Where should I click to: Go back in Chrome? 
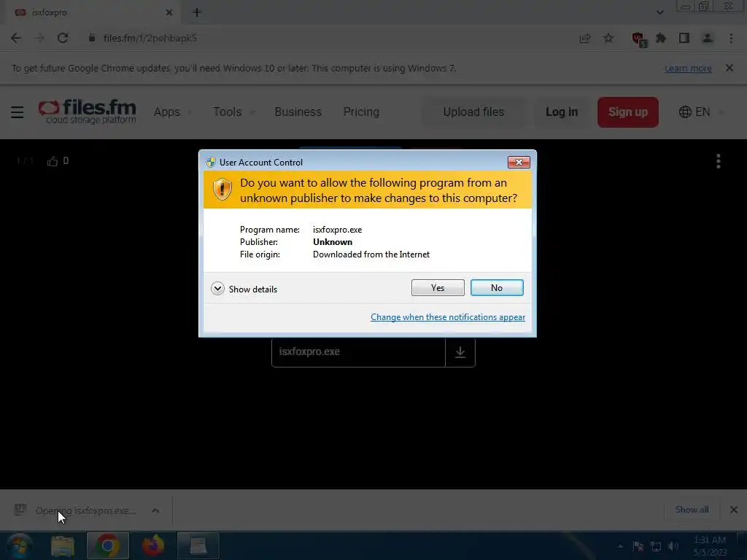[x=16, y=38]
